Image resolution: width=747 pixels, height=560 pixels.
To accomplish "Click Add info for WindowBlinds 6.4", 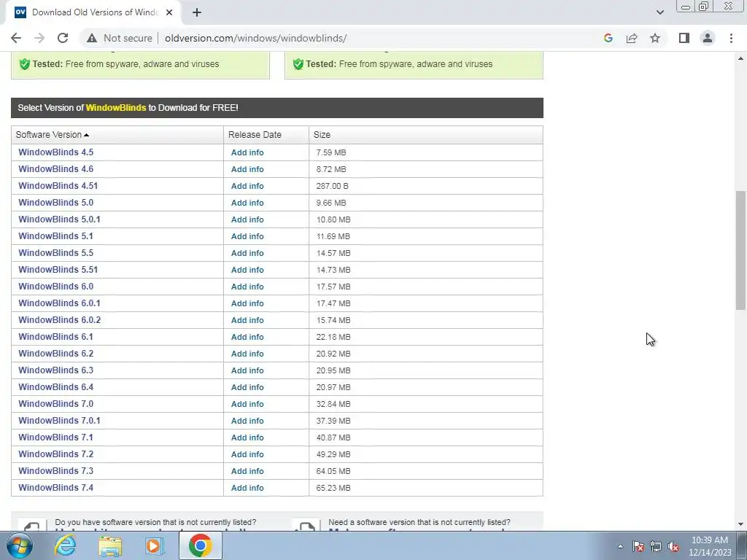I will (247, 387).
